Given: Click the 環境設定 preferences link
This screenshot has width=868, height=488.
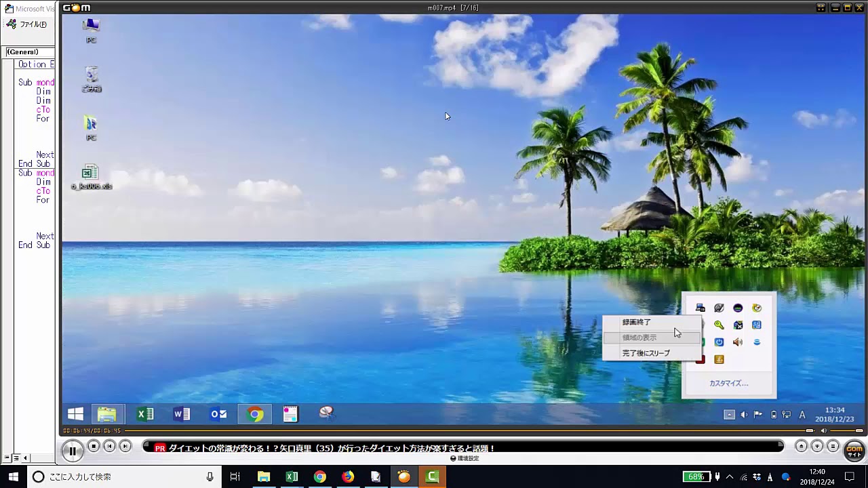Looking at the screenshot, I should [x=465, y=458].
